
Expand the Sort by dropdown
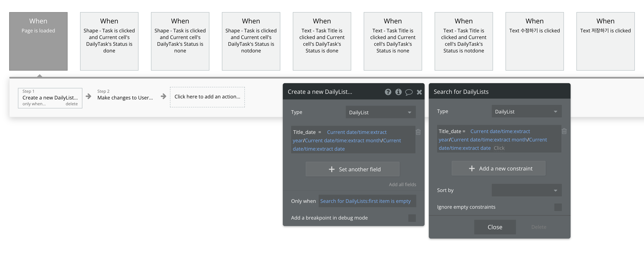(x=526, y=190)
